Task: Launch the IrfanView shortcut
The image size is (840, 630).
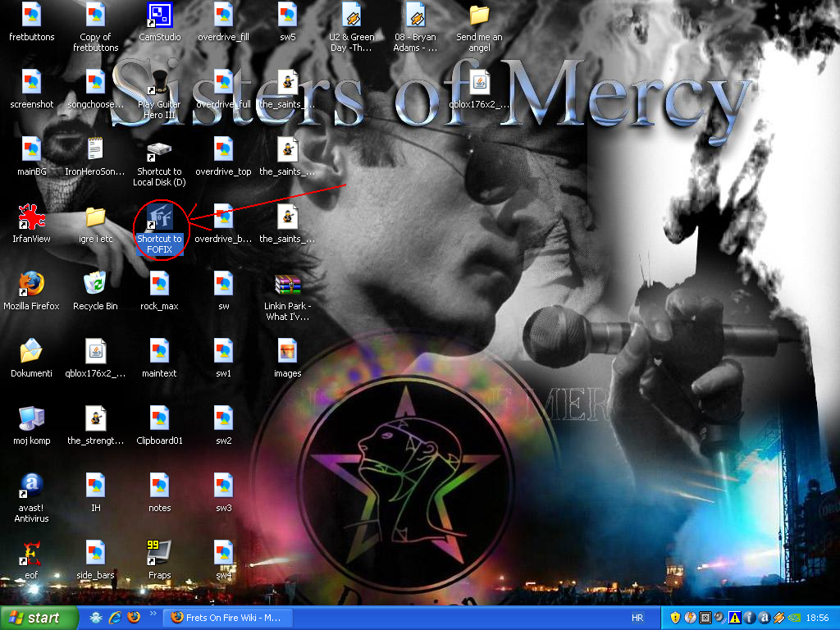Action: pos(32,224)
